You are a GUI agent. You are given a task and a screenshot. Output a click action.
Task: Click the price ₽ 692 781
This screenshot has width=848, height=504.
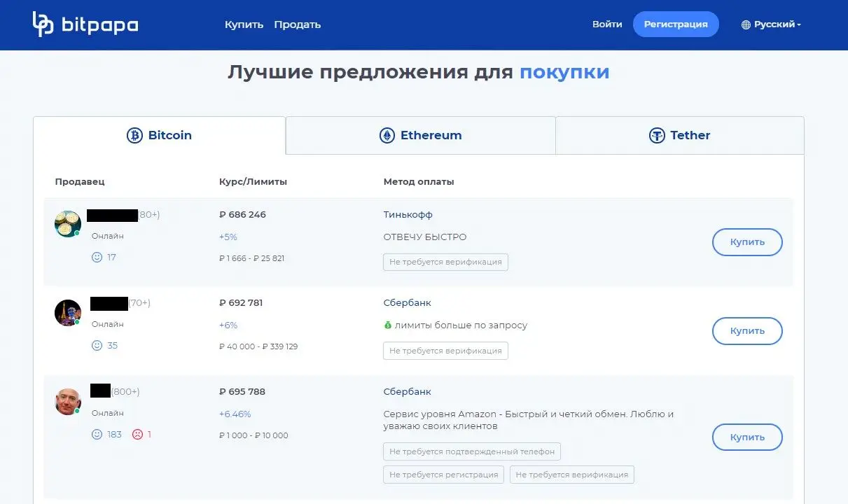click(242, 303)
